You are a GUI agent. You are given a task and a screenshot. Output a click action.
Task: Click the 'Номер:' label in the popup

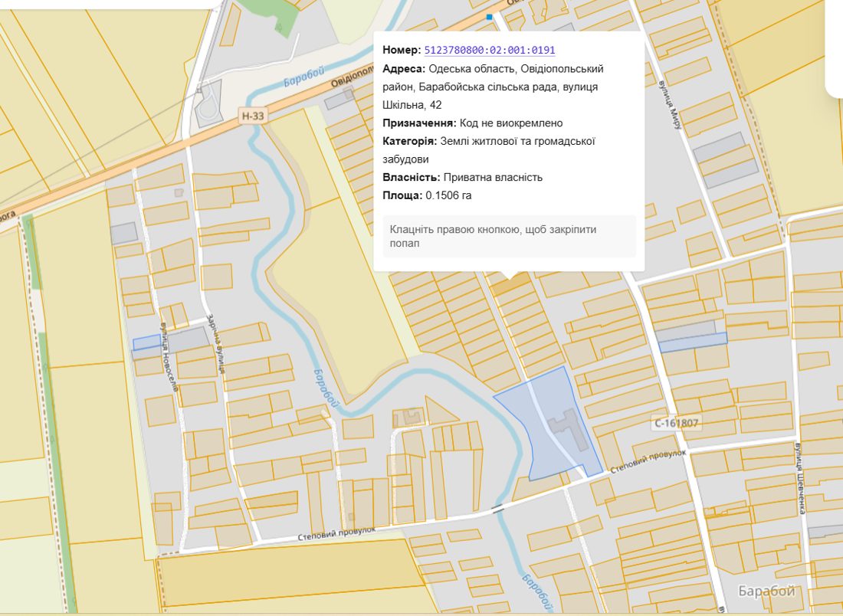pyautogui.click(x=402, y=50)
